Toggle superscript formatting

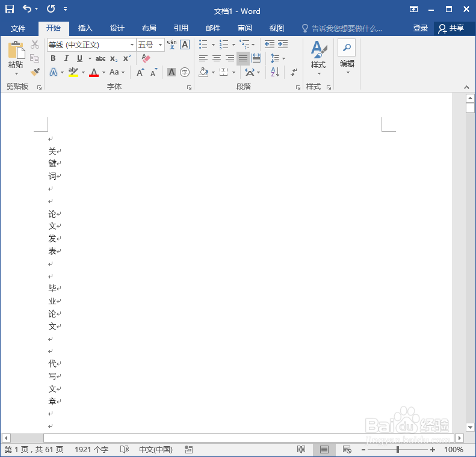pyautogui.click(x=127, y=58)
